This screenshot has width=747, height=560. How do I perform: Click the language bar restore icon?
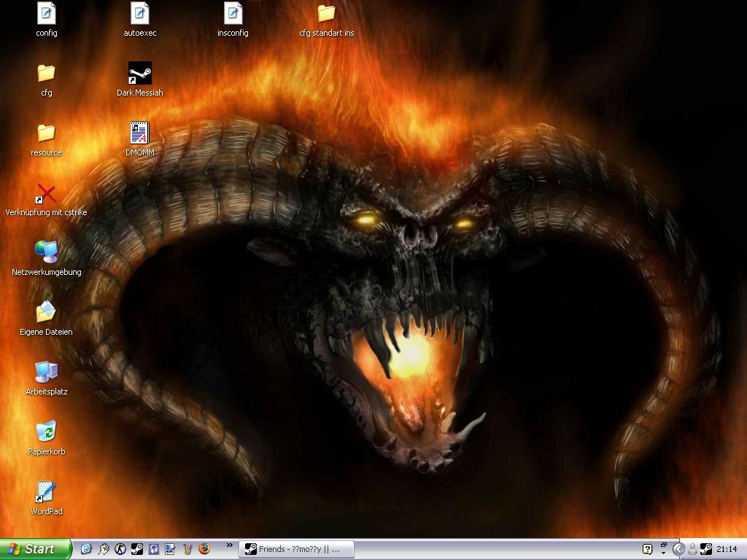point(664,544)
